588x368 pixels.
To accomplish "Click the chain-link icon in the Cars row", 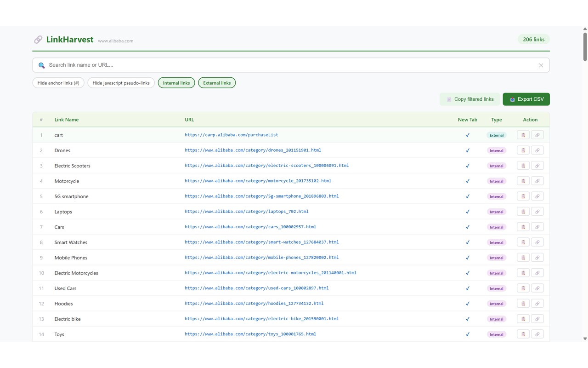I will tap(537, 227).
